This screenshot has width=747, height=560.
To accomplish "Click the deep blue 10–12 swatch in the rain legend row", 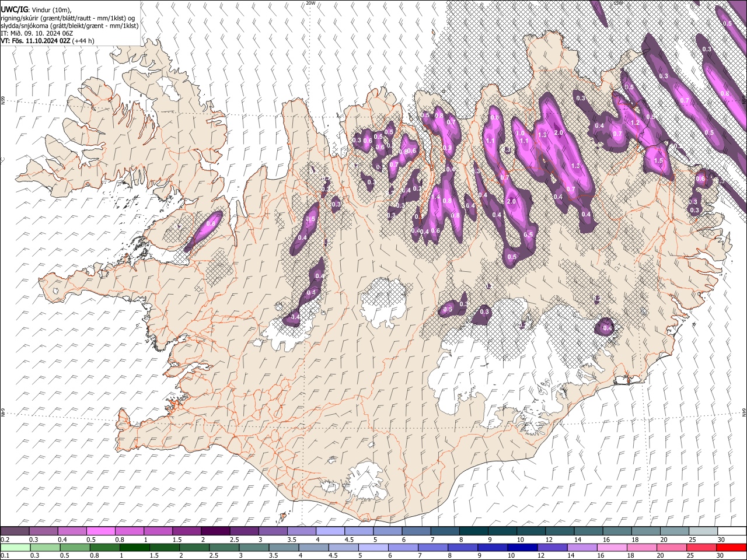I will [522, 547].
